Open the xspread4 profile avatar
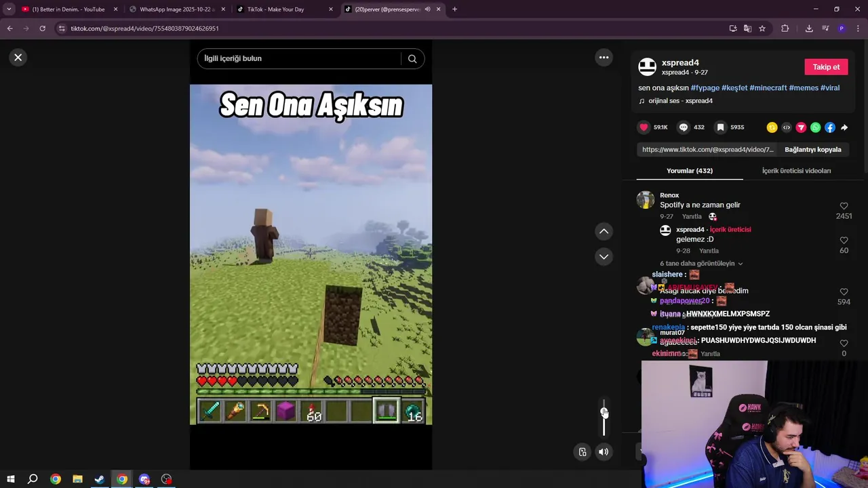The width and height of the screenshot is (868, 488). pos(648,66)
